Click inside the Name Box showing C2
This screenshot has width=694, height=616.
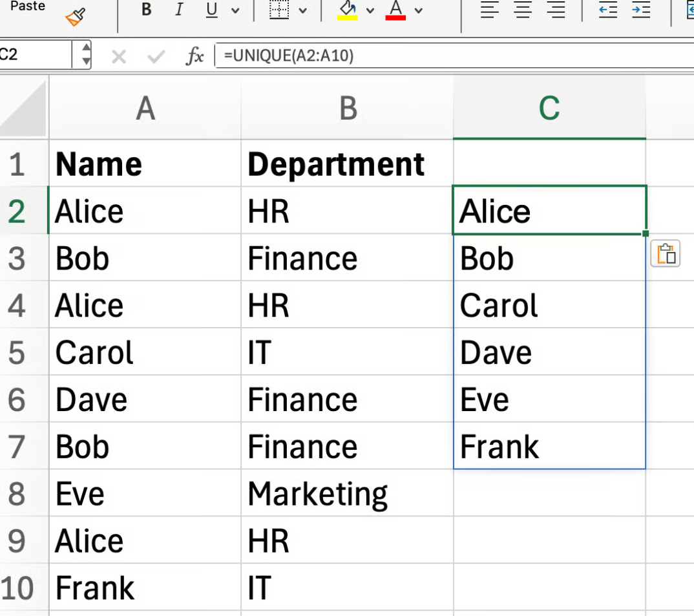click(x=36, y=55)
